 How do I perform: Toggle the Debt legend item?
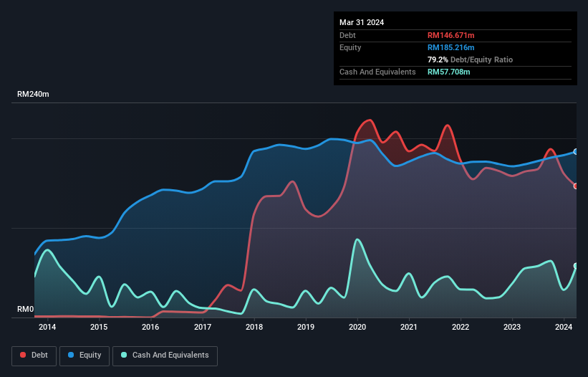[x=33, y=355]
